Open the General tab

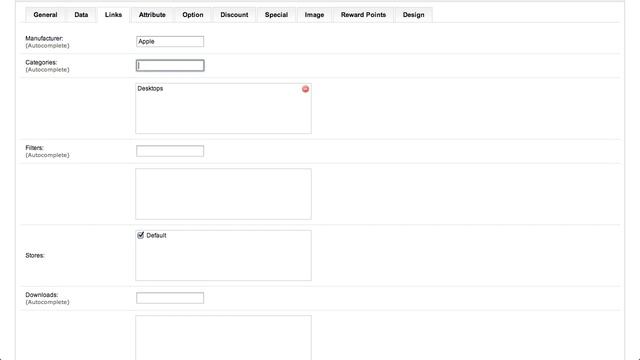pyautogui.click(x=45, y=15)
